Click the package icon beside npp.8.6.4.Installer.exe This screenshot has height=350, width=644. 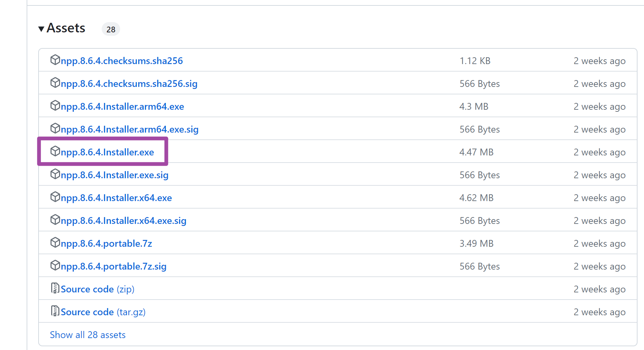coord(55,151)
